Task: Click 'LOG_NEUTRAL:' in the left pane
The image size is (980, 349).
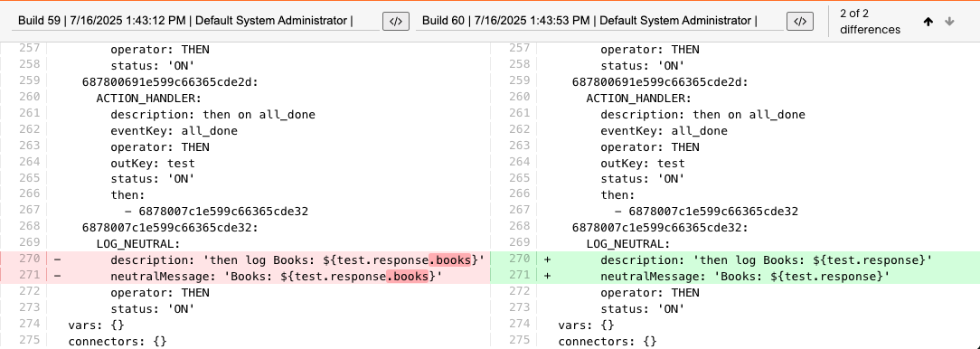Action: pos(138,243)
